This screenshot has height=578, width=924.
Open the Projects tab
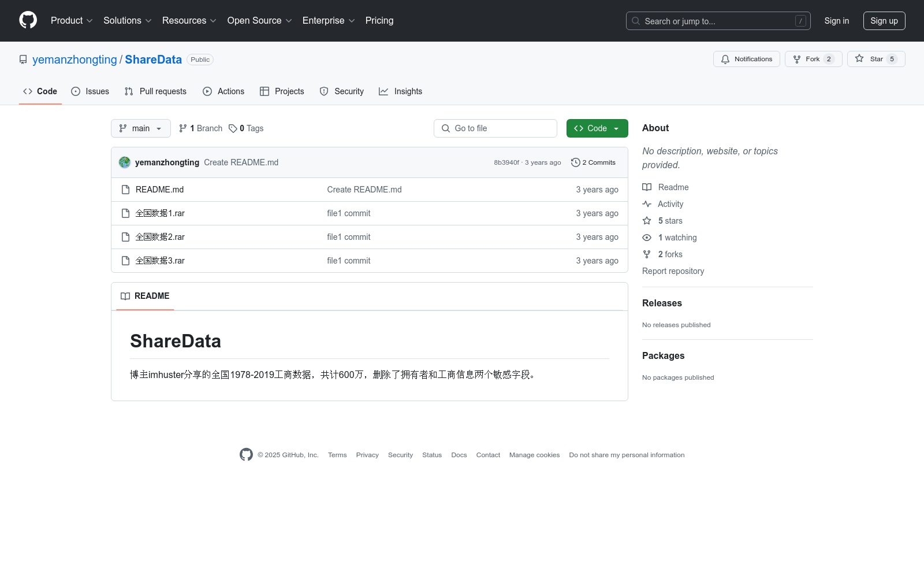282,91
